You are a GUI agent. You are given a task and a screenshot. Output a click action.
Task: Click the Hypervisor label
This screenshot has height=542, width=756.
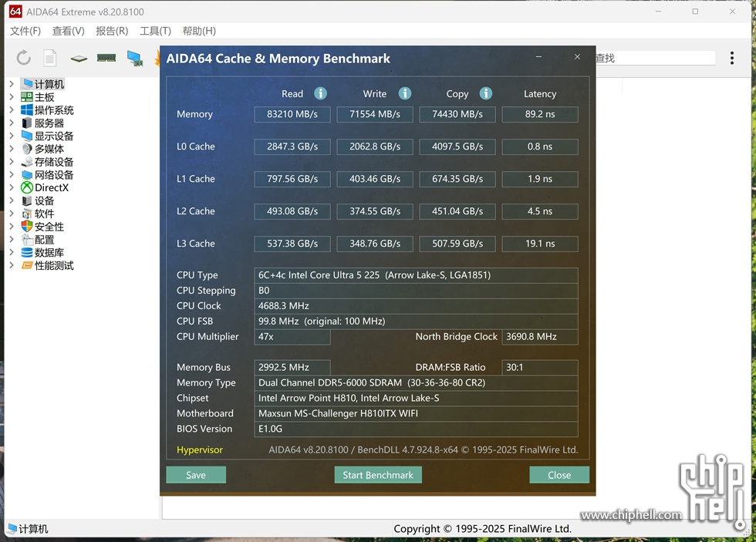(200, 450)
